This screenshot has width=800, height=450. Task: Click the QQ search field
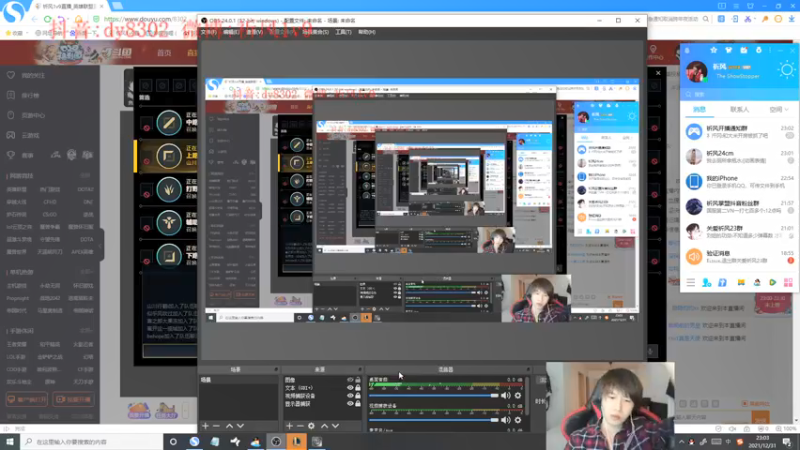coord(739,94)
